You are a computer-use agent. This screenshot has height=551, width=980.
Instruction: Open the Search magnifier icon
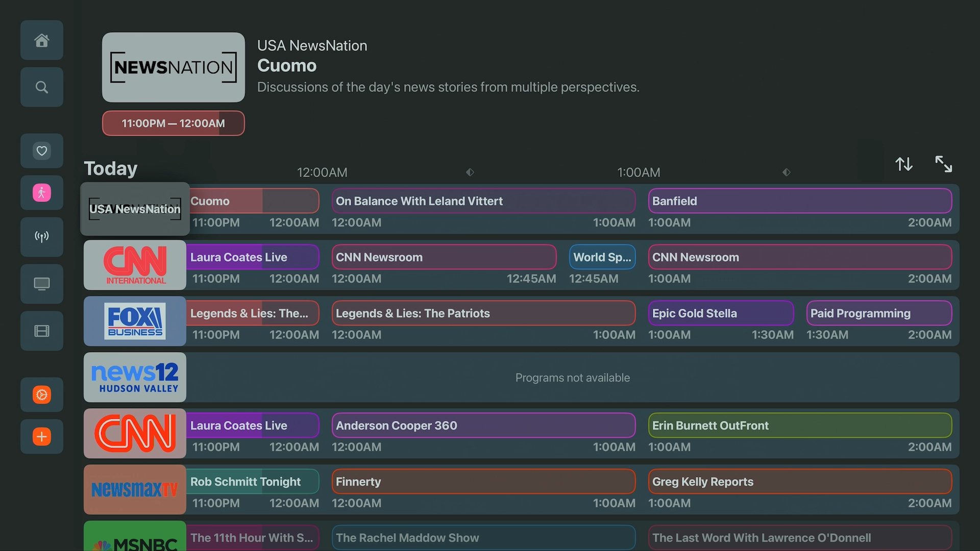pyautogui.click(x=42, y=87)
